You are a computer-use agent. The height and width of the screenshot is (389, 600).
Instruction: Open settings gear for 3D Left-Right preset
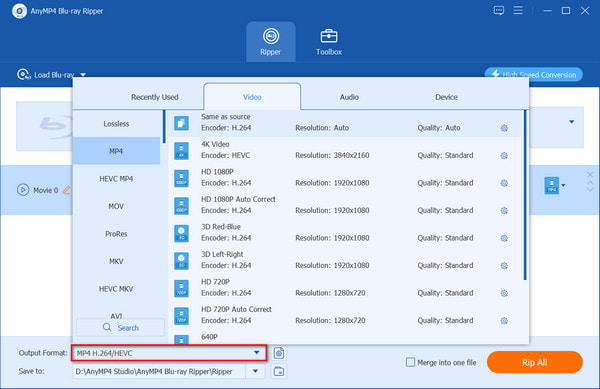(504, 266)
